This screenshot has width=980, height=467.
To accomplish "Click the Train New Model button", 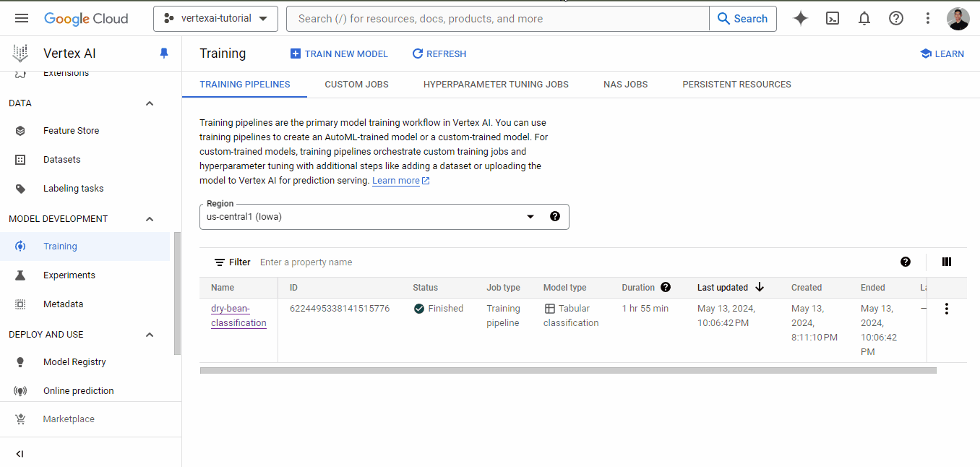I will tap(339, 54).
